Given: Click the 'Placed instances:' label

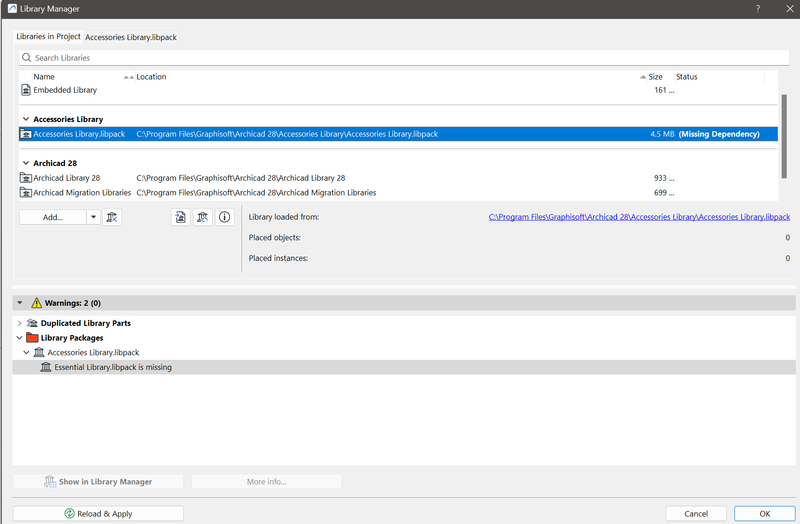Looking at the screenshot, I should pyautogui.click(x=278, y=258).
